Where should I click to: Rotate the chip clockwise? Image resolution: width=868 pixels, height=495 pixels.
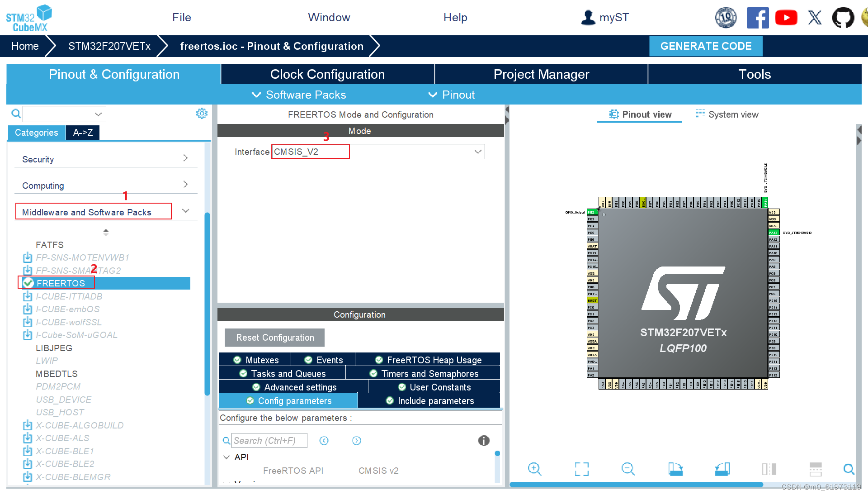(x=675, y=469)
